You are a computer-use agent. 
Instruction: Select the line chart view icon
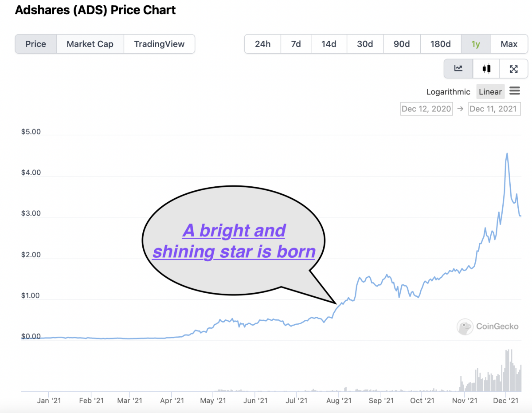pyautogui.click(x=458, y=69)
